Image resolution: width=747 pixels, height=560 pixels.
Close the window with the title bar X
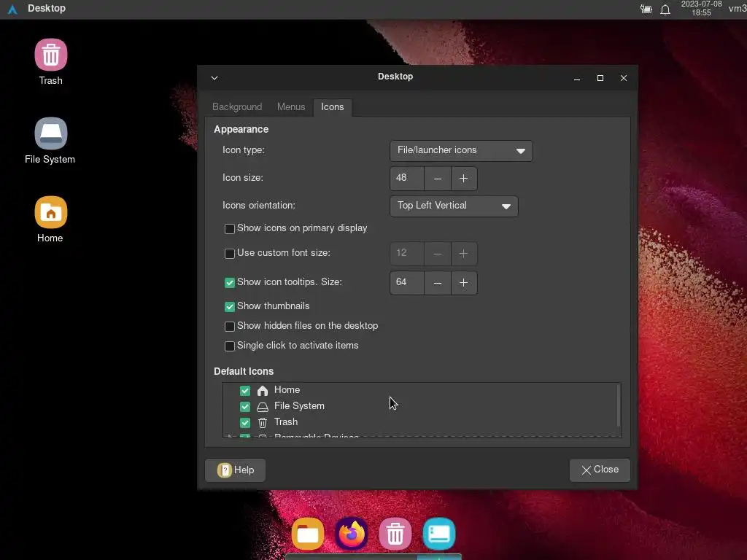click(624, 78)
